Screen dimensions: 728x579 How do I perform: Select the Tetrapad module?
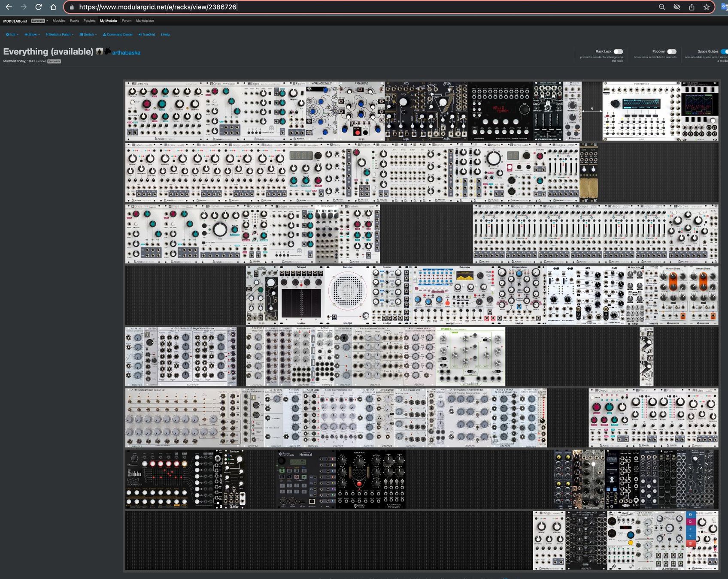pos(301,295)
